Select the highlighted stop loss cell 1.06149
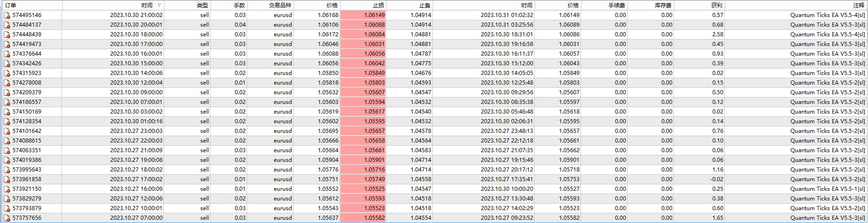The height and width of the screenshot is (223, 868). tap(363, 15)
